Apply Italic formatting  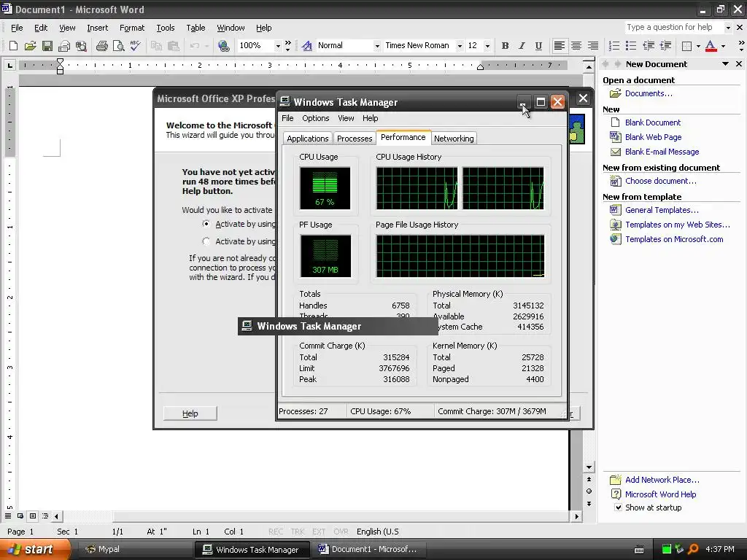pyautogui.click(x=522, y=46)
